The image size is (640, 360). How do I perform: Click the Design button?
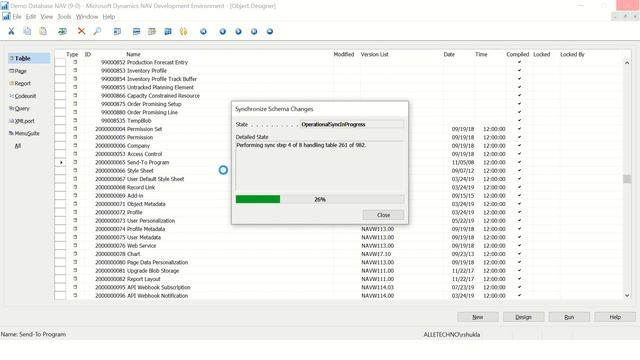[523, 317]
